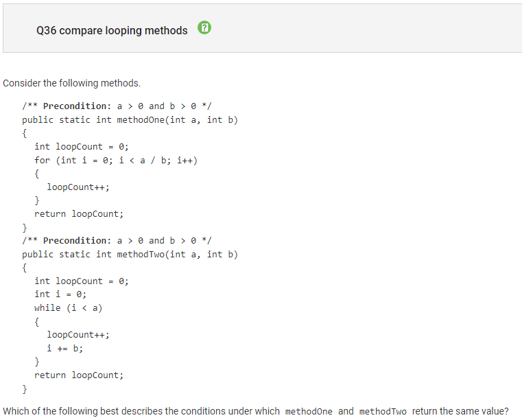Image resolution: width=522 pixels, height=420 pixels.
Task: Click the first Precondition comment line
Action: click(x=117, y=106)
